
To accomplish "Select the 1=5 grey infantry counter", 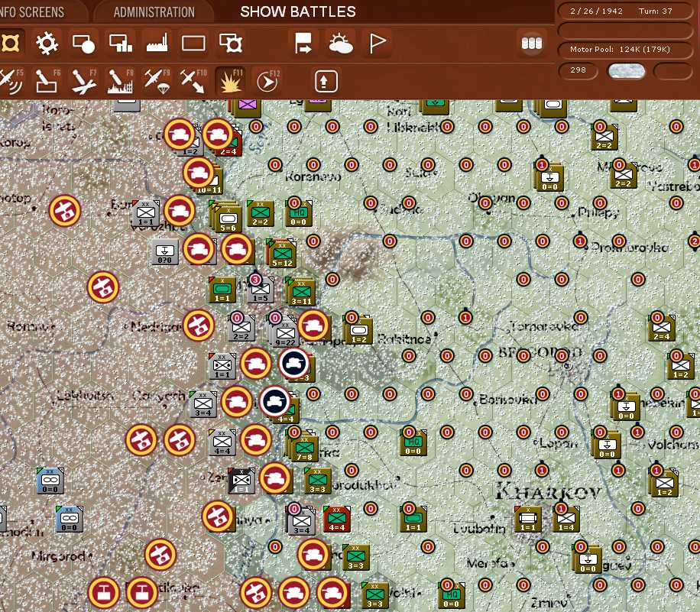I will click(x=261, y=290).
